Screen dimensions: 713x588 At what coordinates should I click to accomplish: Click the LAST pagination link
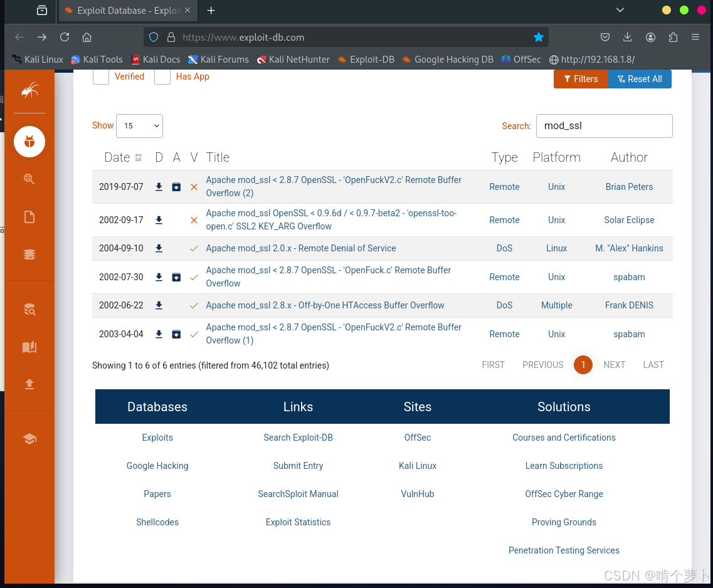click(653, 365)
